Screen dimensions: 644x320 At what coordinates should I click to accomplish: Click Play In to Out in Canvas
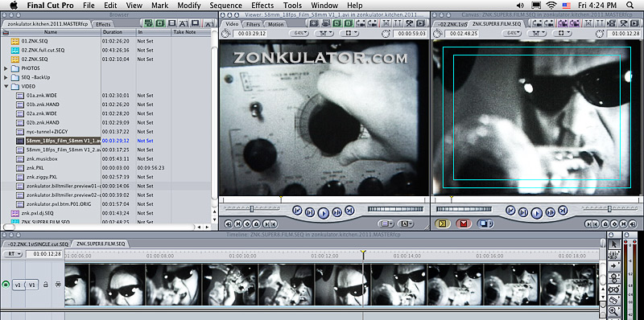pos(523,212)
